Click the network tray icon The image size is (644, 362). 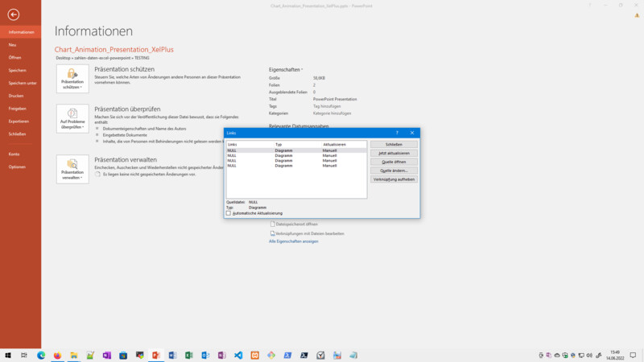click(581, 356)
